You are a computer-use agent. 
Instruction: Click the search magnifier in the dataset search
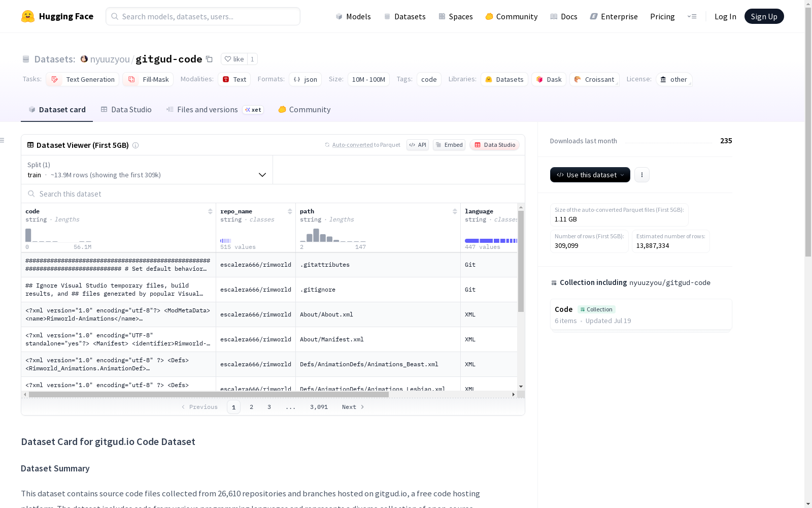coord(31,194)
